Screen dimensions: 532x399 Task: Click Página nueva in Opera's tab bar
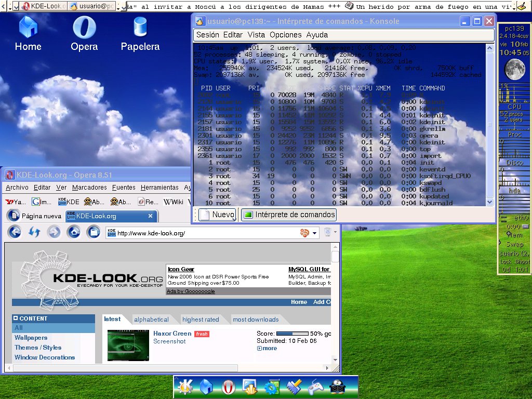tap(34, 216)
